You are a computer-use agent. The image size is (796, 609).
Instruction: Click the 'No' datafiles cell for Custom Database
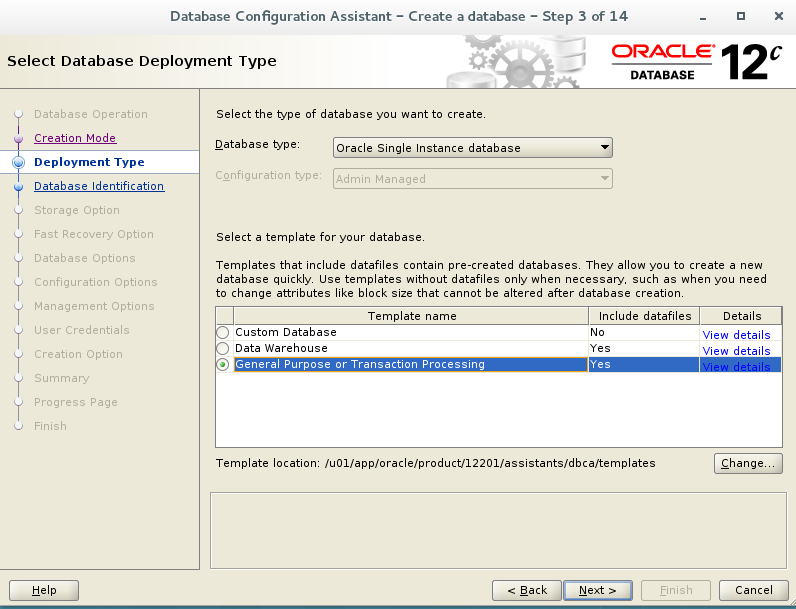pos(644,332)
